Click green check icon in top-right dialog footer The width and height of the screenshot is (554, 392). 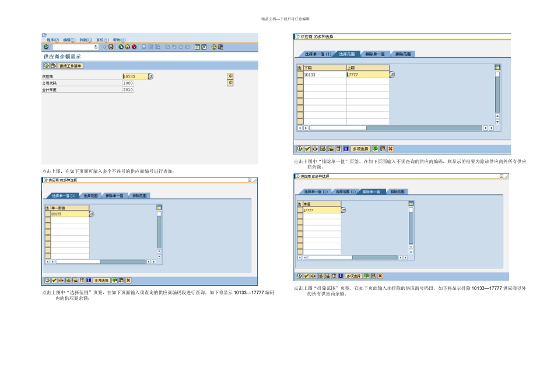point(307,149)
